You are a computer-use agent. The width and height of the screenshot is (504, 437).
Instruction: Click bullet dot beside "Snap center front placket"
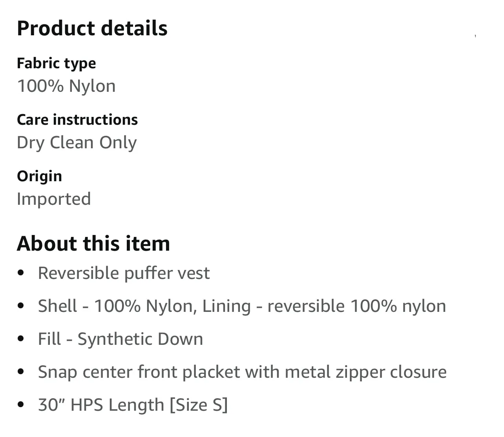[21, 371]
